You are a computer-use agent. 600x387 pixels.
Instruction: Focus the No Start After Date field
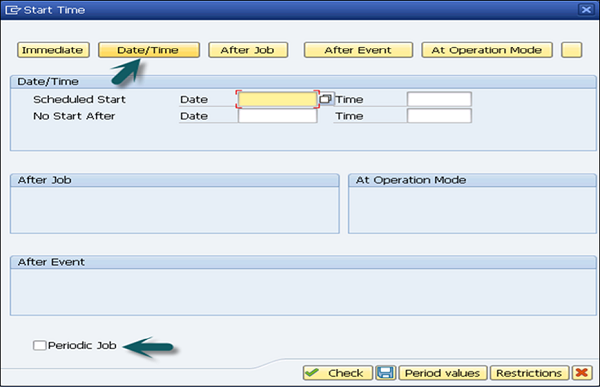[278, 116]
